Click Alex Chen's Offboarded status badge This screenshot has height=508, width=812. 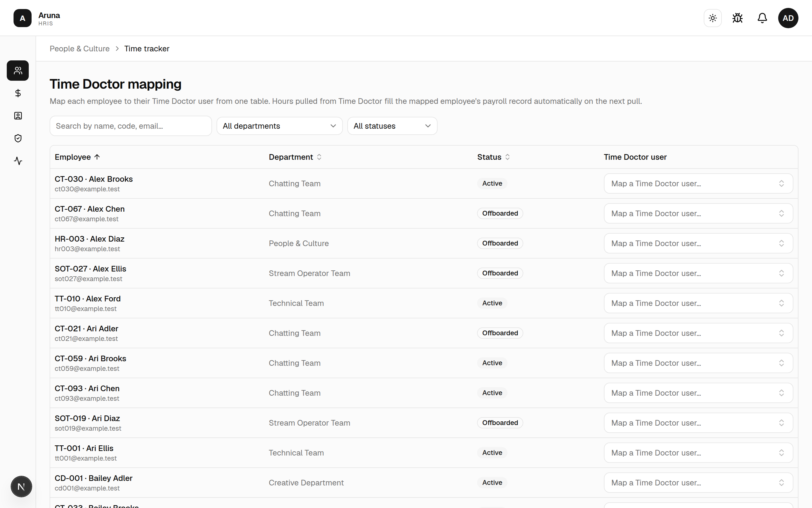[500, 213]
